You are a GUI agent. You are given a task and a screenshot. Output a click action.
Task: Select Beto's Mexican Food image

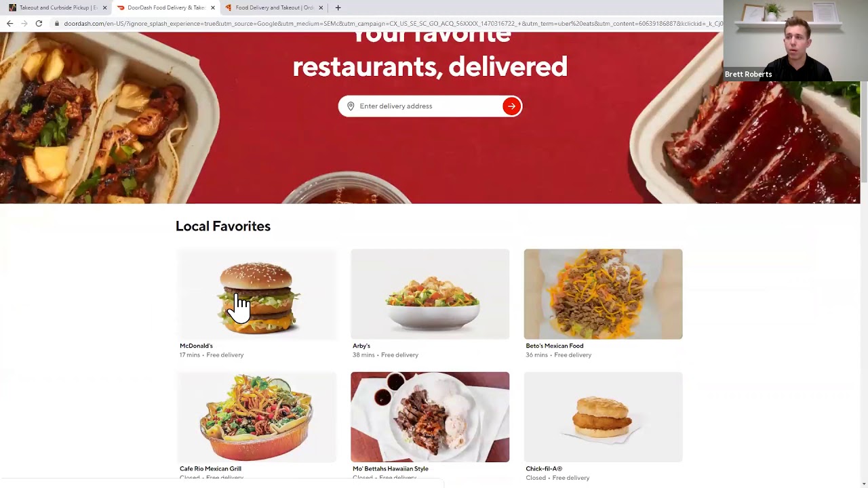coord(603,294)
